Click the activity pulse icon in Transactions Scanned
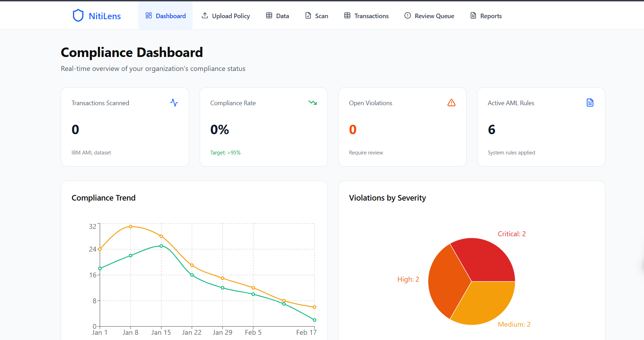This screenshot has width=644, height=340. click(174, 103)
